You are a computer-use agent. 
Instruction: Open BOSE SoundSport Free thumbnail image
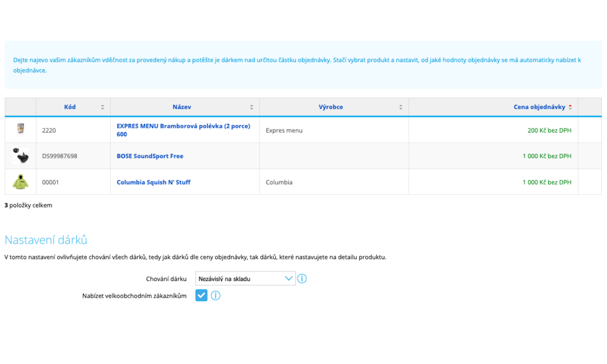[x=21, y=156]
